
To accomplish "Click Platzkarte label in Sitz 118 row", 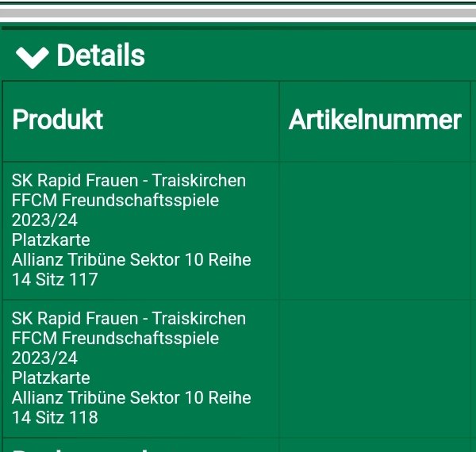I will tap(51, 378).
